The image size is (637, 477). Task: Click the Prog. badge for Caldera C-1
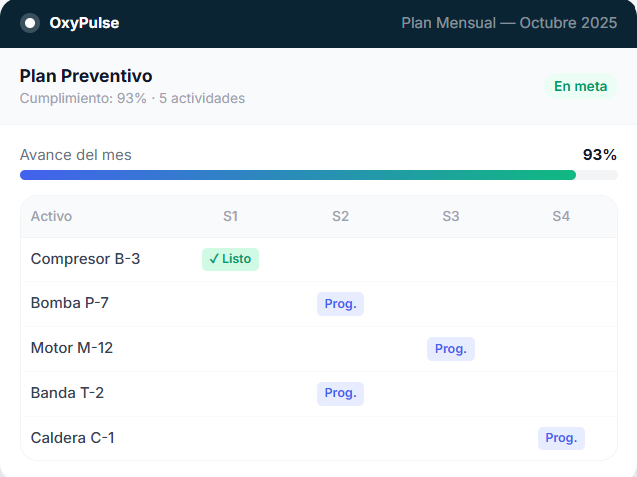click(561, 438)
